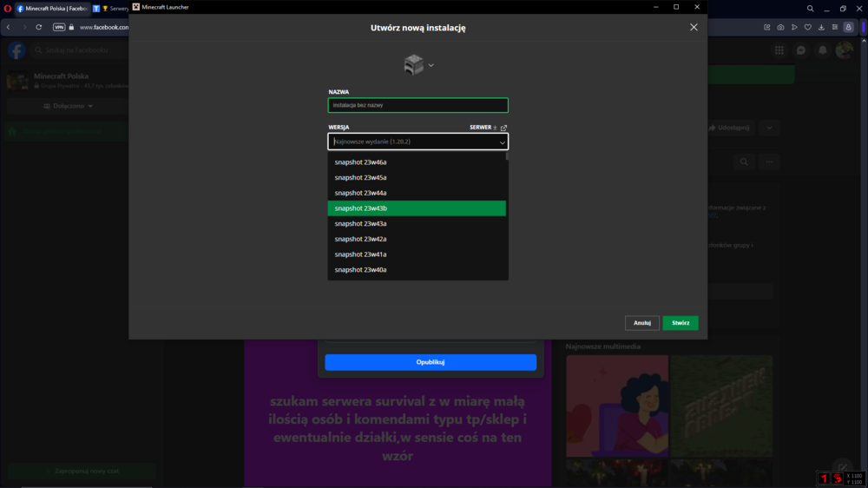Switch to the Serwery tab in Opera
This screenshot has width=868, height=488.
tap(111, 9)
